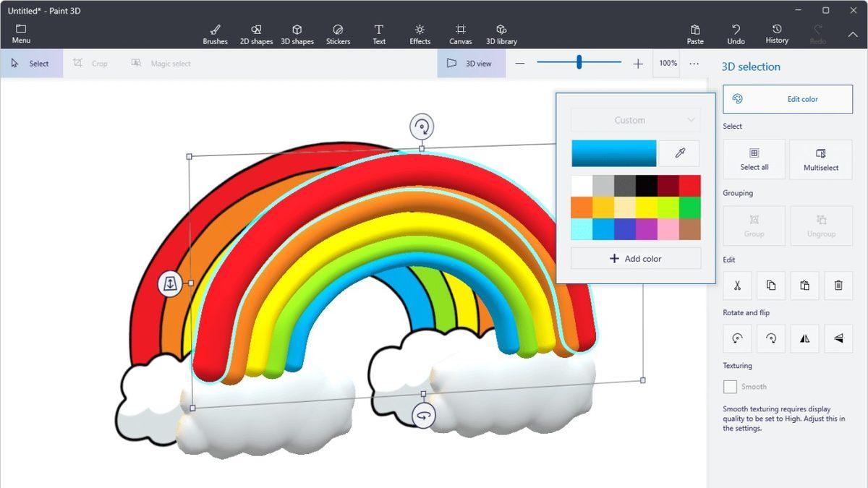Open the Menu panel
The width and height of the screenshot is (868, 488).
20,32
